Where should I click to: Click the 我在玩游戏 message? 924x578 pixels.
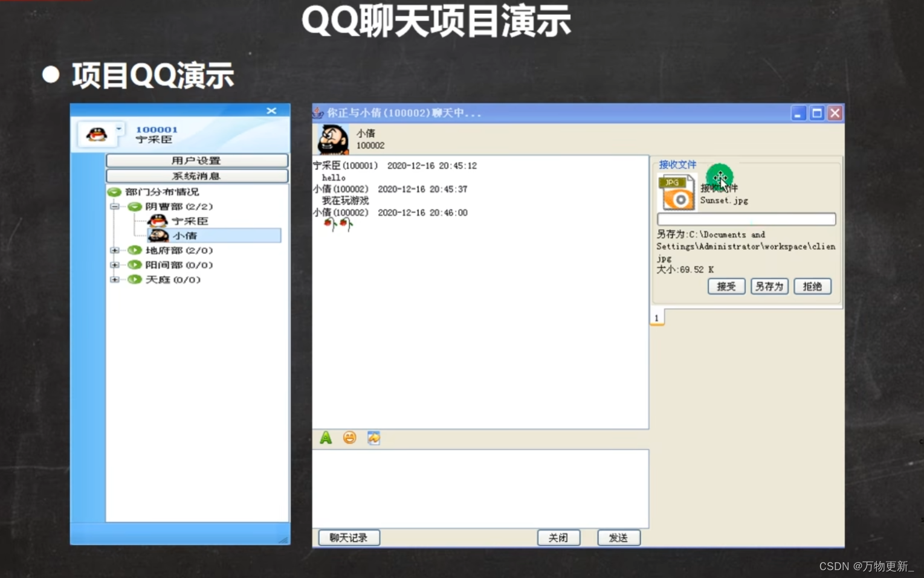(x=345, y=201)
